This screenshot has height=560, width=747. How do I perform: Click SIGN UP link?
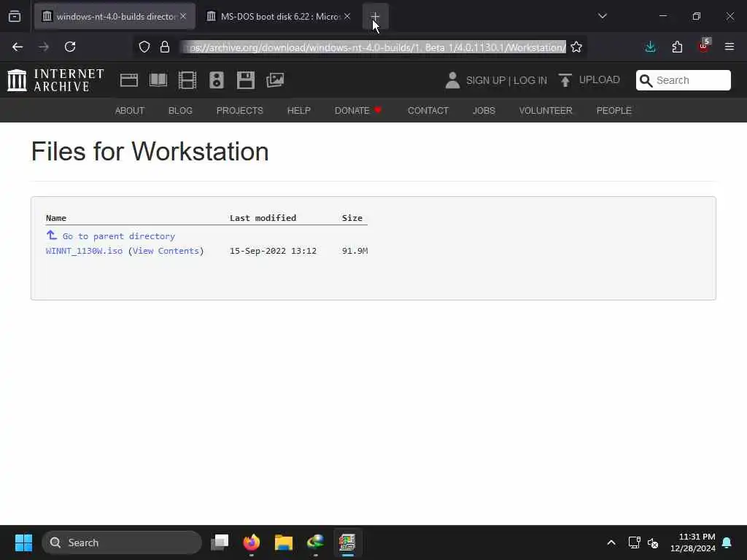point(485,80)
